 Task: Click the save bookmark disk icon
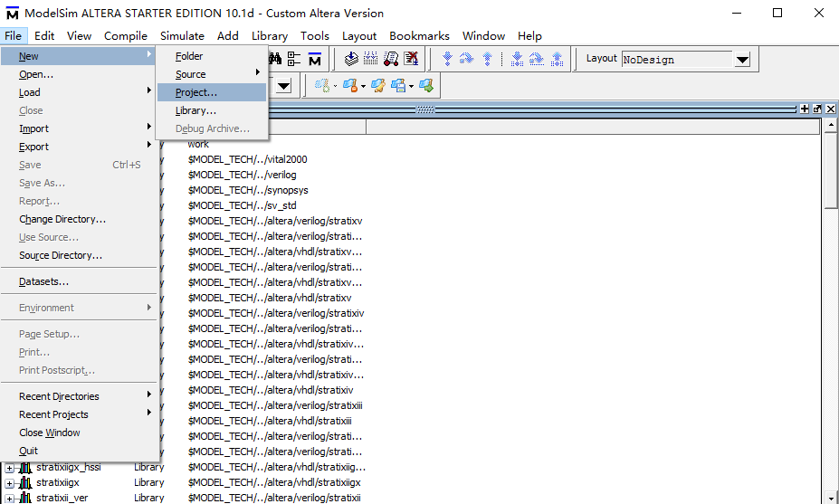398,86
